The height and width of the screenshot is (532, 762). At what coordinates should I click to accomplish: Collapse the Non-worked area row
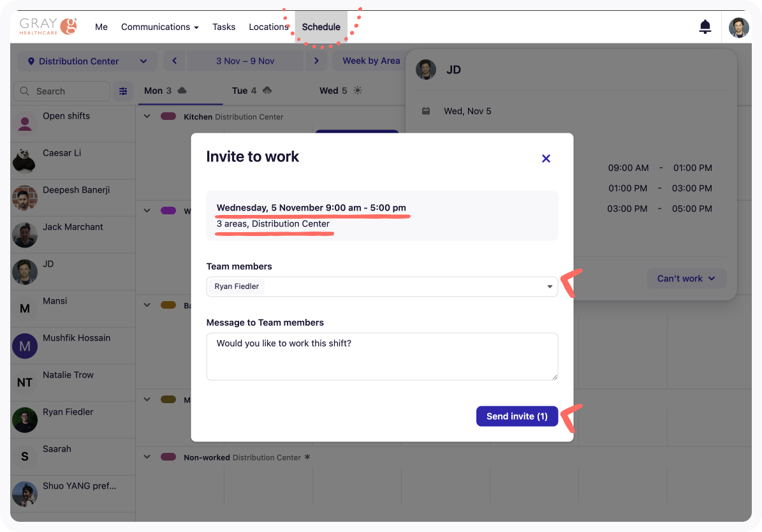pyautogui.click(x=147, y=457)
